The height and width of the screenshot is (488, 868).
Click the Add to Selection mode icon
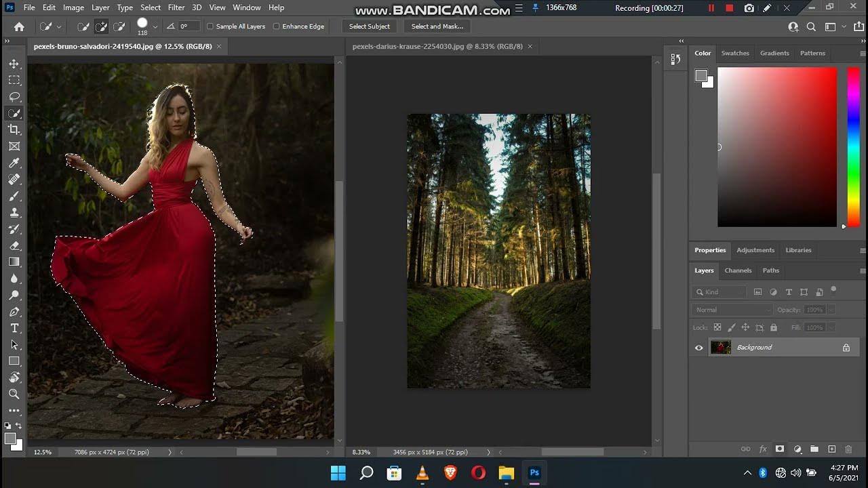[x=101, y=26]
